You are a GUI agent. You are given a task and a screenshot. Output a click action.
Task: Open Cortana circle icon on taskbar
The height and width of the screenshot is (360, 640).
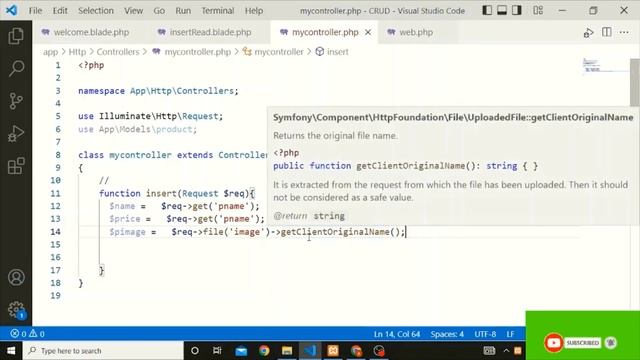point(195,351)
